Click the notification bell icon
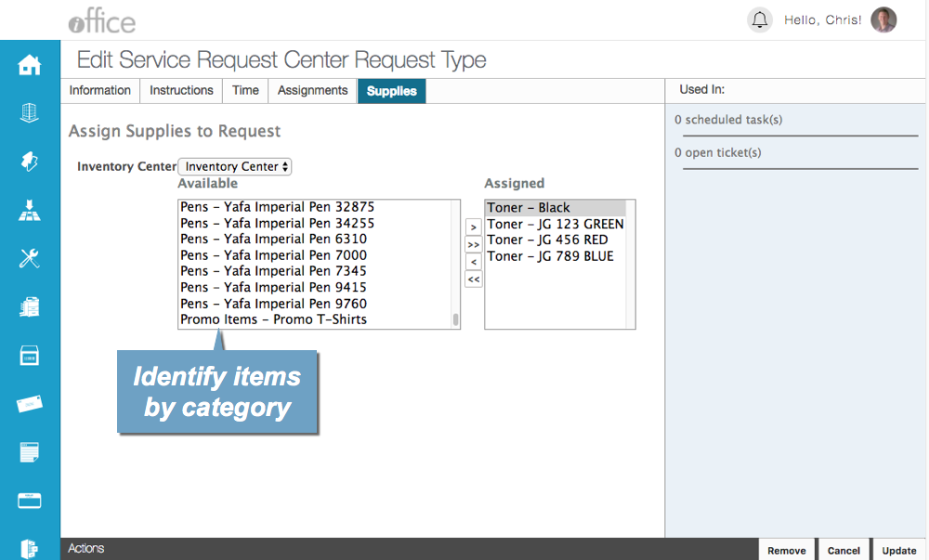 (x=760, y=20)
